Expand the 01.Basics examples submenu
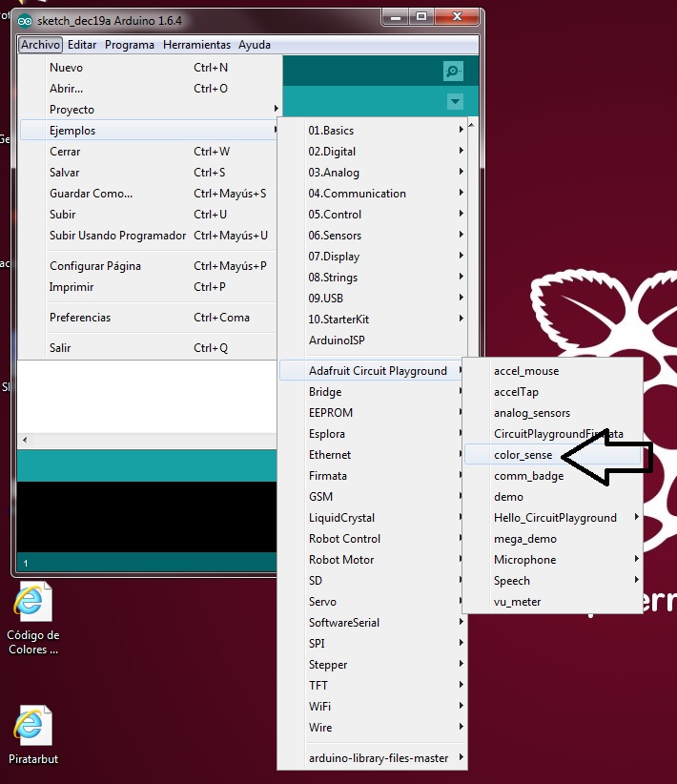The width and height of the screenshot is (677, 784). click(373, 130)
